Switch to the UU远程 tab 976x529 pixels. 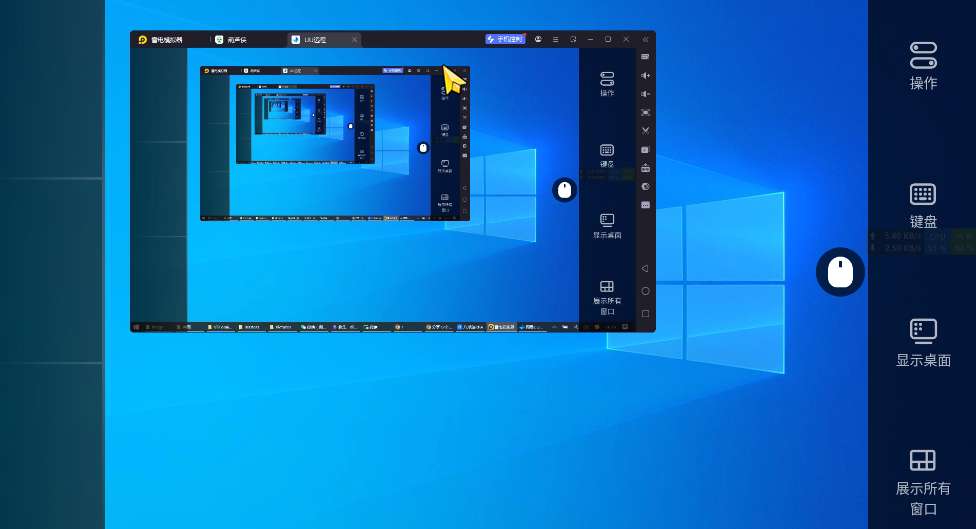[310, 39]
